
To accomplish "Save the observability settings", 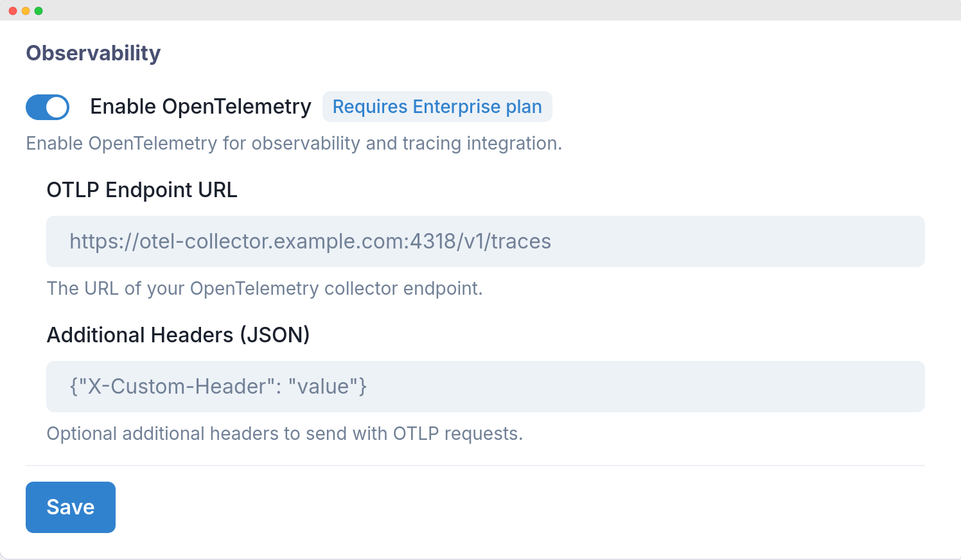I will point(70,507).
